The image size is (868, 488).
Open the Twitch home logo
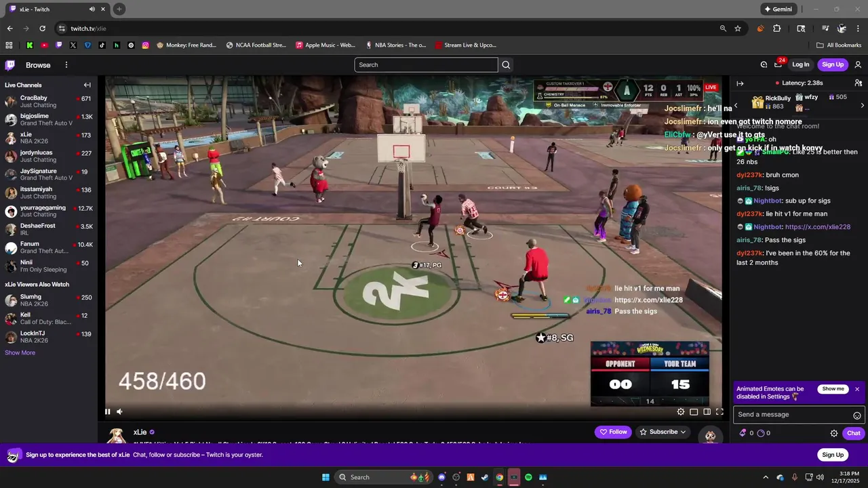(10, 65)
